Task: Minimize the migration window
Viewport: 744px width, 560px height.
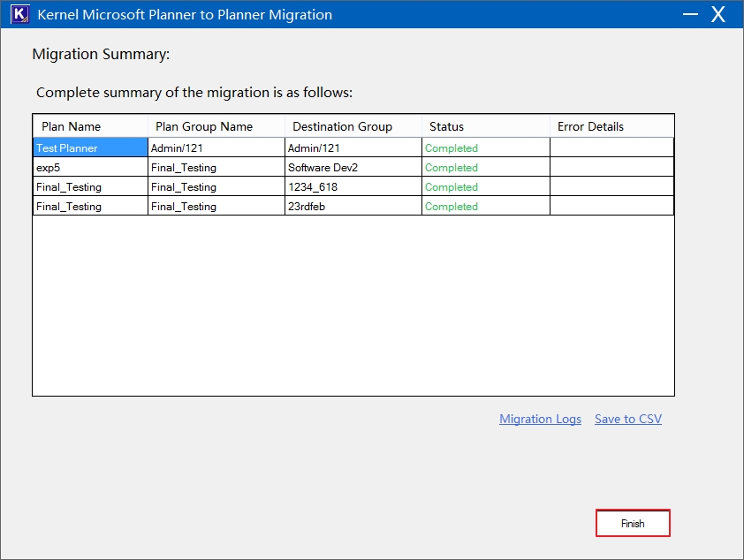Action: [690, 14]
